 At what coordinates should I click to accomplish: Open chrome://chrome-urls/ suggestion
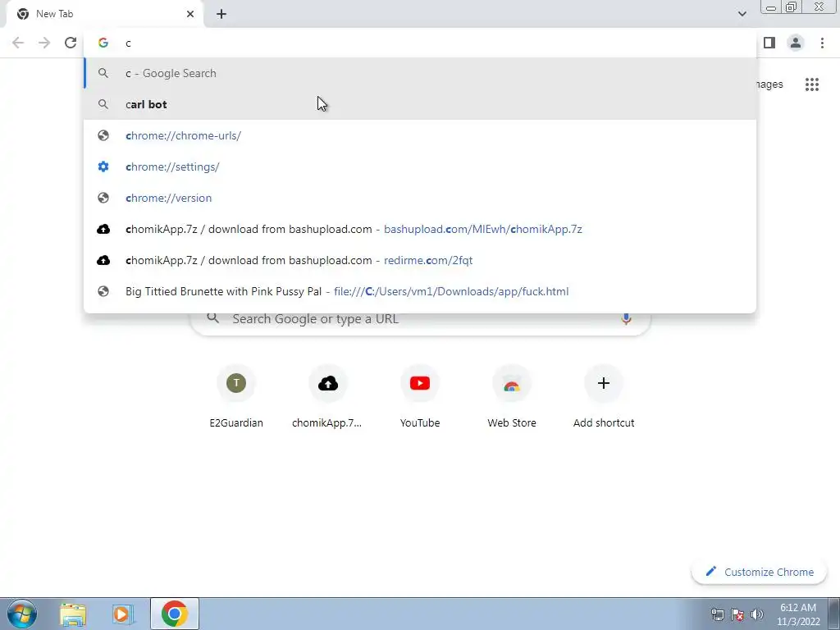[x=420, y=135]
